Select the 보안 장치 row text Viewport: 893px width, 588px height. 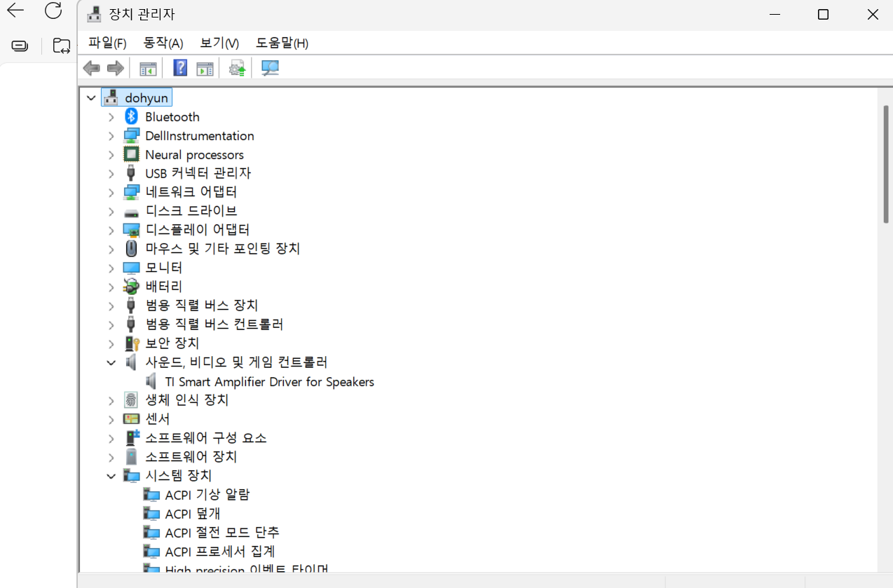(172, 343)
